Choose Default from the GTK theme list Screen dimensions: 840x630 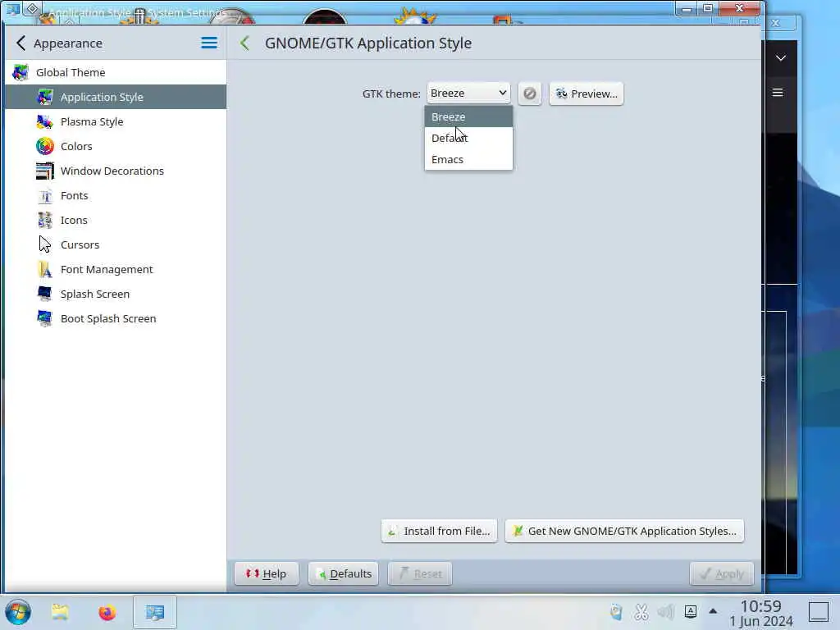tap(468, 138)
